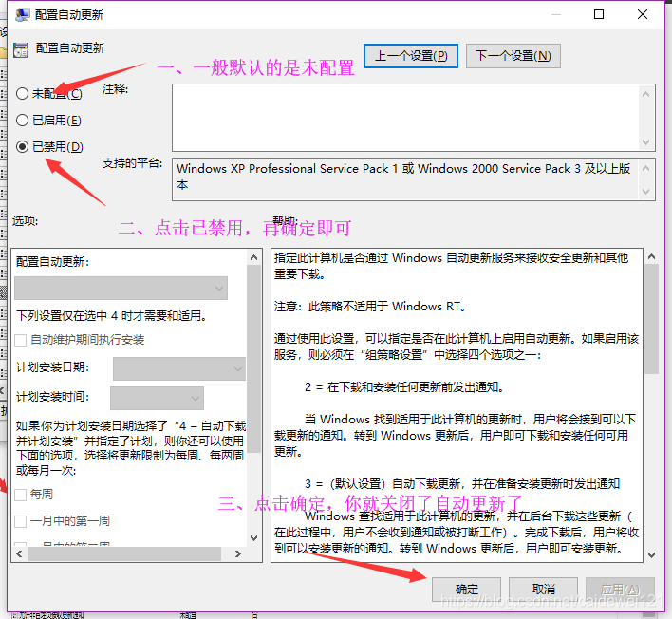Confirm with the 确定 button
The image size is (672, 619).
coord(466,590)
